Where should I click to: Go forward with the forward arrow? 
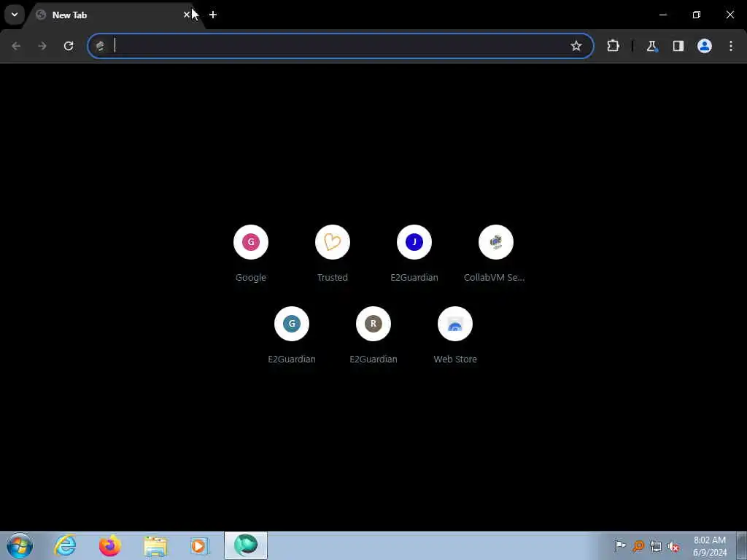pos(42,46)
